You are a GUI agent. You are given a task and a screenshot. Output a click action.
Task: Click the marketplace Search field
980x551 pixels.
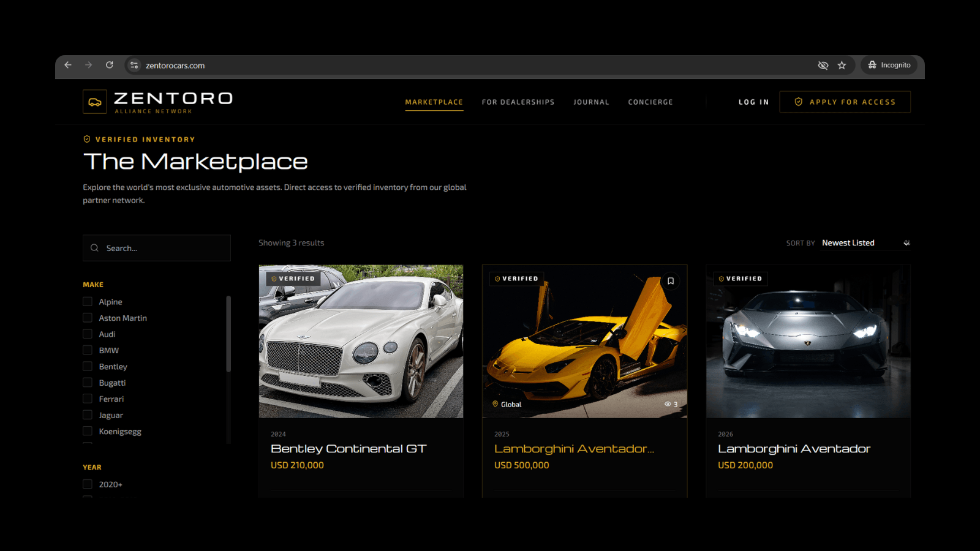(157, 248)
